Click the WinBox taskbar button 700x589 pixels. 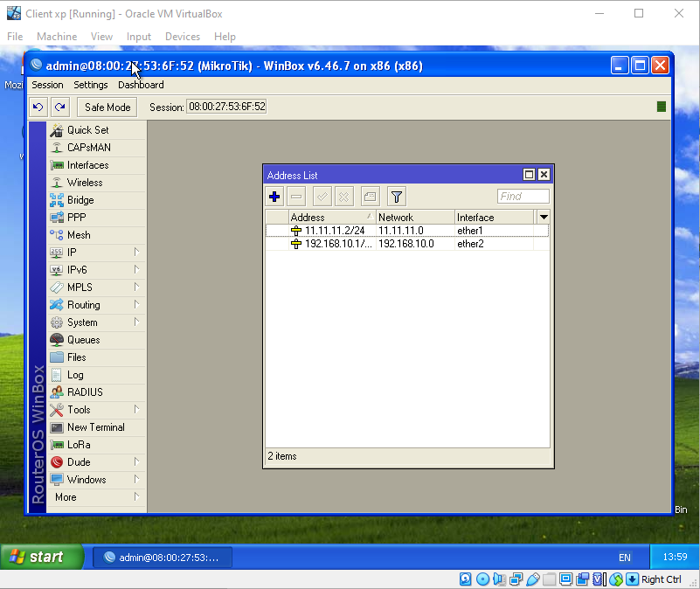(x=162, y=558)
